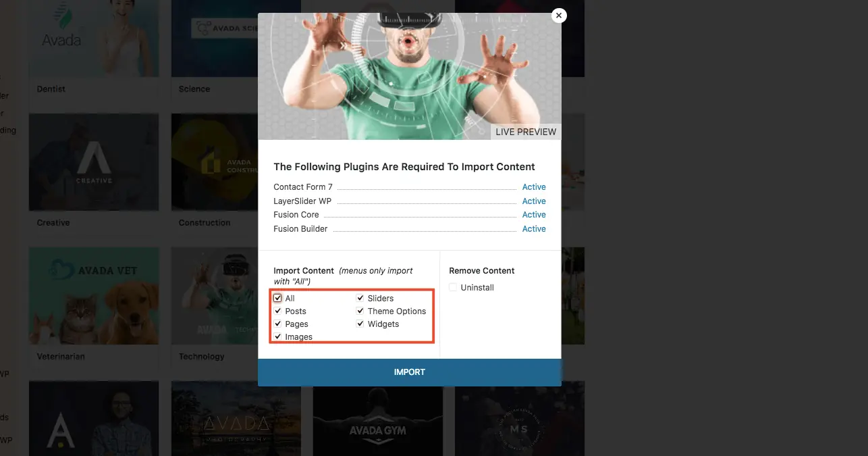
Task: Click the Creative demo title text
Action: (53, 223)
